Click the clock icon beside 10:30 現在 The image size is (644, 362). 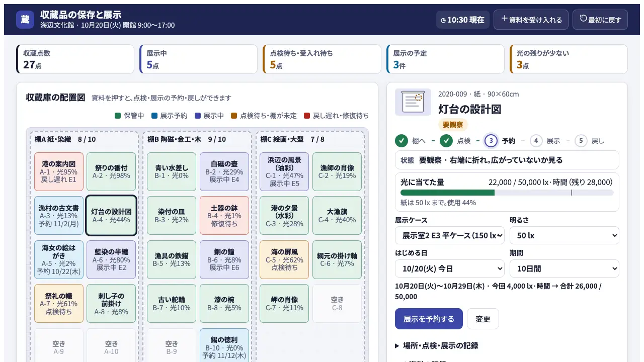443,20
